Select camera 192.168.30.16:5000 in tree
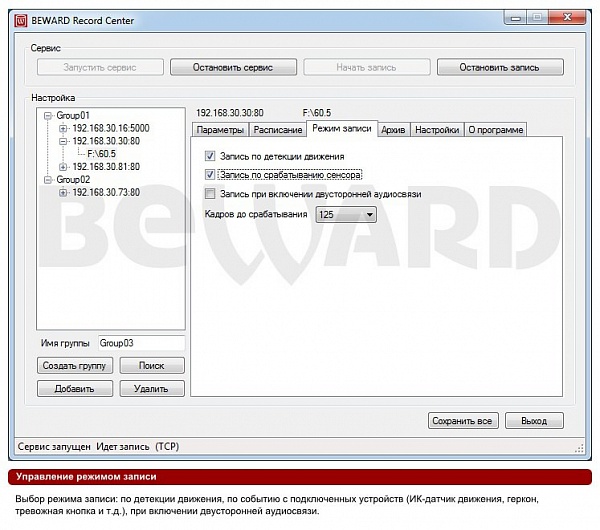600x530 pixels. pyautogui.click(x=111, y=129)
